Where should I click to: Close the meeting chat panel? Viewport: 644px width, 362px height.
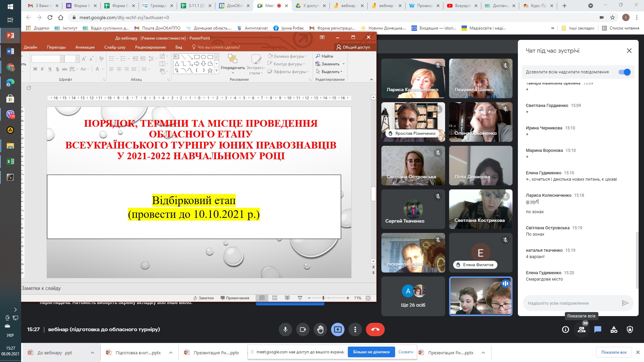[629, 51]
